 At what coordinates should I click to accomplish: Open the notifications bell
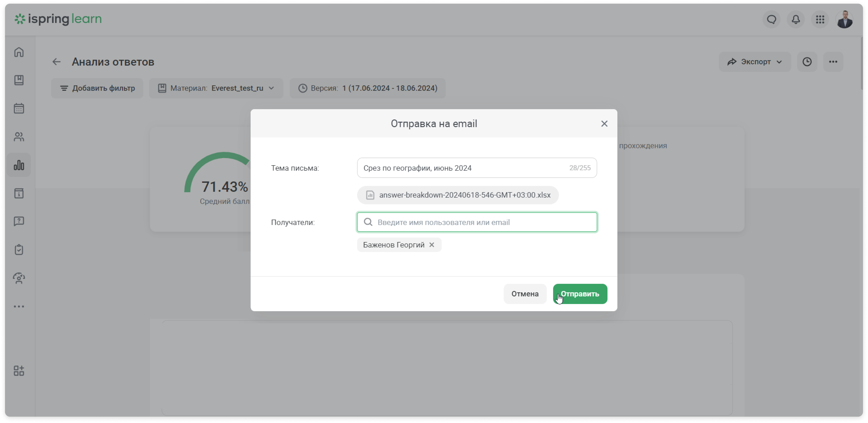796,19
